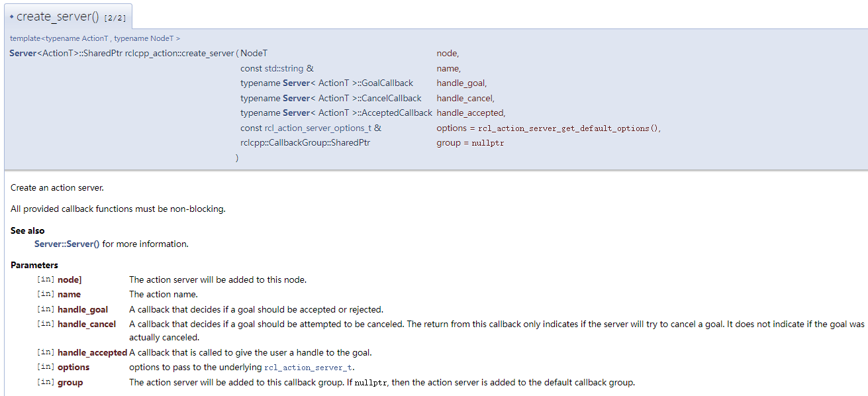Image resolution: width=868 pixels, height=396 pixels.
Task: Click Server link on the AcceptedCallback line
Action: 296,113
